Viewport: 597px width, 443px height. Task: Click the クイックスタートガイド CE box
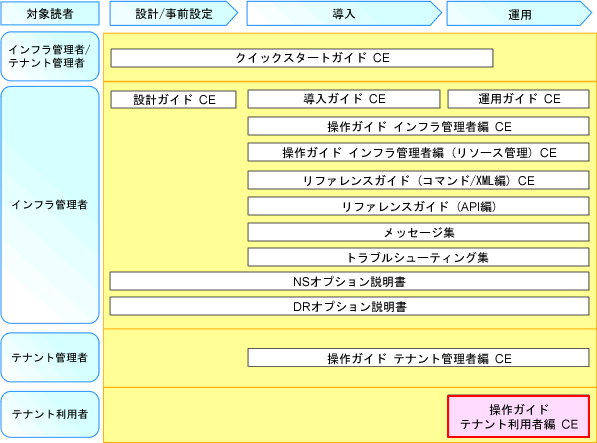(x=302, y=58)
